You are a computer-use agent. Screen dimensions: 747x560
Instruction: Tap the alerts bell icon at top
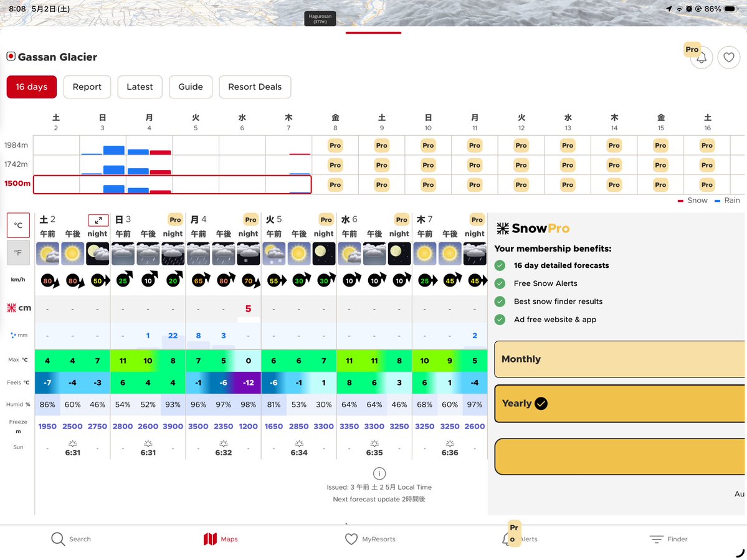pos(701,57)
